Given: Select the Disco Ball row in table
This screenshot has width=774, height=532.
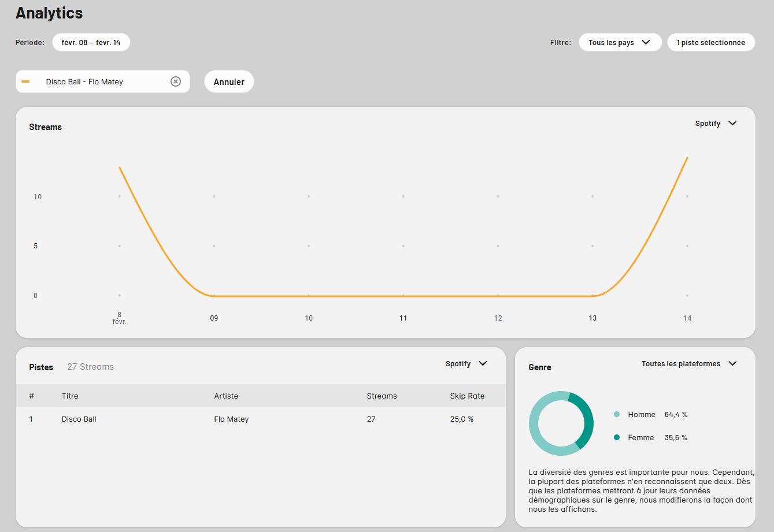Looking at the screenshot, I should [x=260, y=419].
